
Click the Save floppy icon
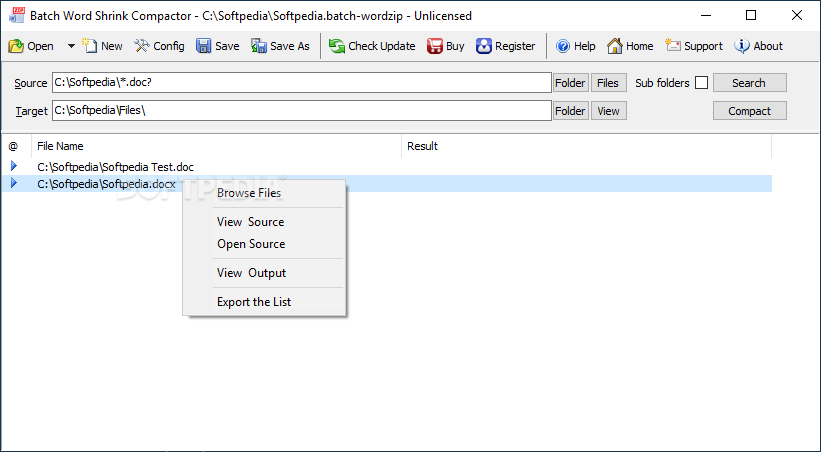click(204, 46)
